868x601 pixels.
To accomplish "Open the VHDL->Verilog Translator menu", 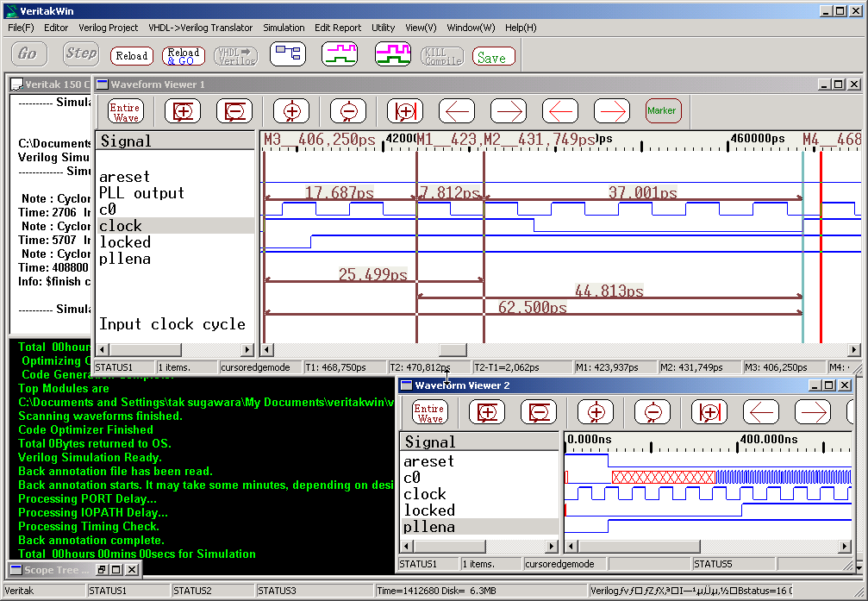I will coord(200,28).
